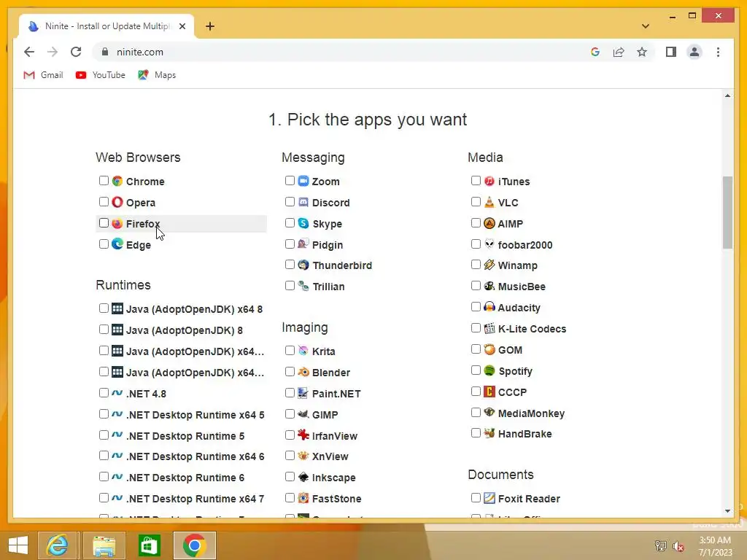The image size is (747, 560).
Task: Click the Edge logo icon
Action: [x=117, y=244]
